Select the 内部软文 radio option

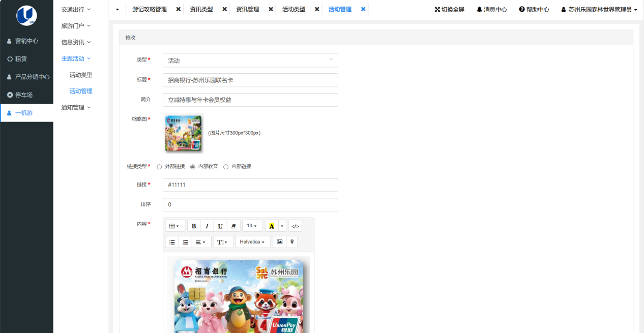click(x=193, y=167)
